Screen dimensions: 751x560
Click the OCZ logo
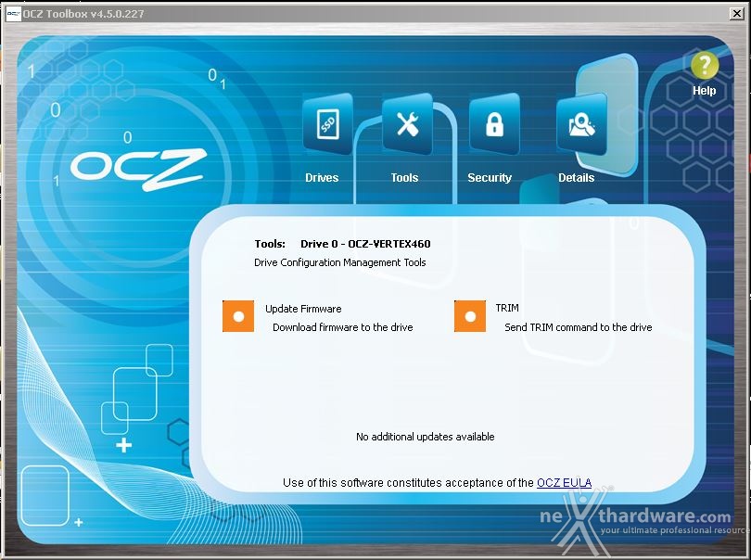139,169
